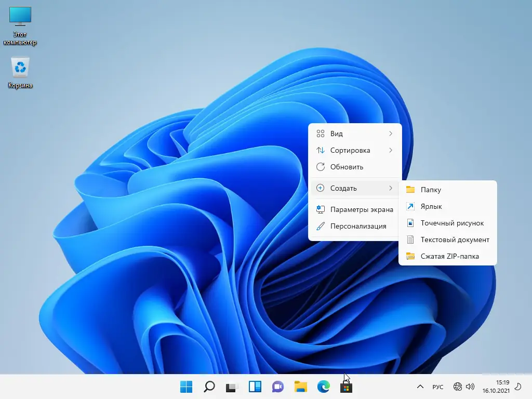The height and width of the screenshot is (399, 532).
Task: Open the clock and date flyout
Action: (495, 387)
